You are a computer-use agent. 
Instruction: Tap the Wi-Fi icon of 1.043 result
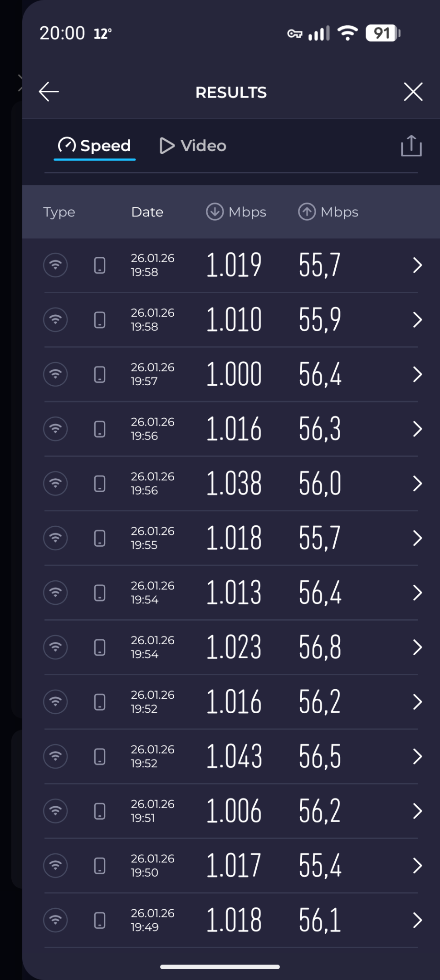coord(55,756)
